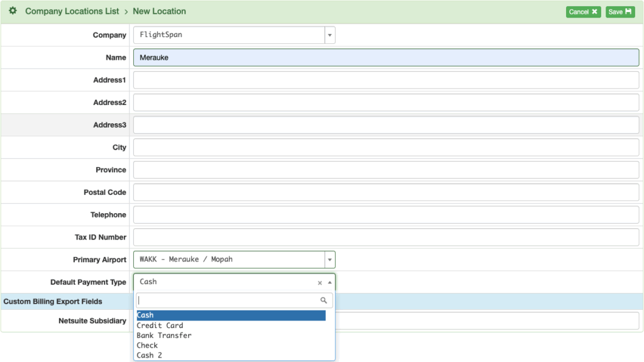The width and height of the screenshot is (644, 362).
Task: Click the Custom Billing Export Fields heading
Action: pos(53,301)
